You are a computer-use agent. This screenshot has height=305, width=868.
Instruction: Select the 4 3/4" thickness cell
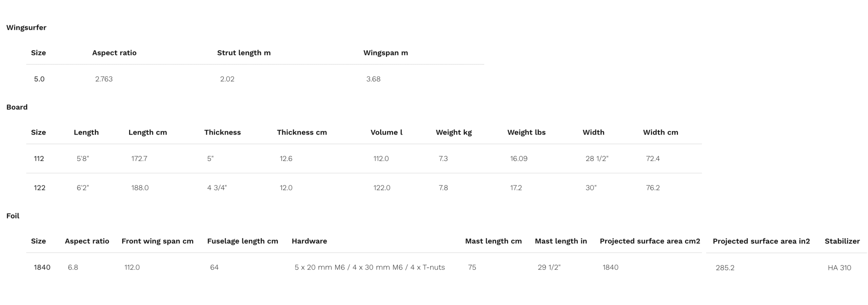(x=217, y=188)
